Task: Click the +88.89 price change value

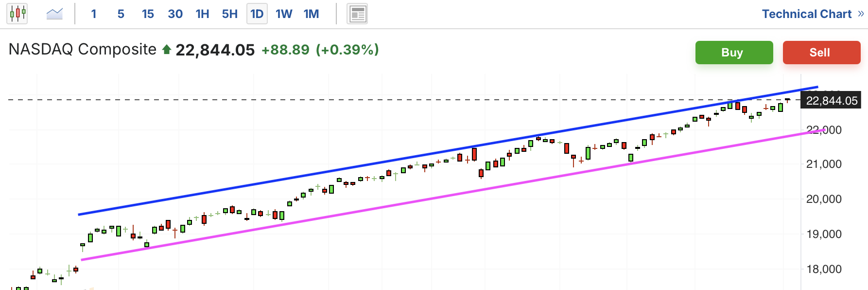Action: tap(286, 50)
